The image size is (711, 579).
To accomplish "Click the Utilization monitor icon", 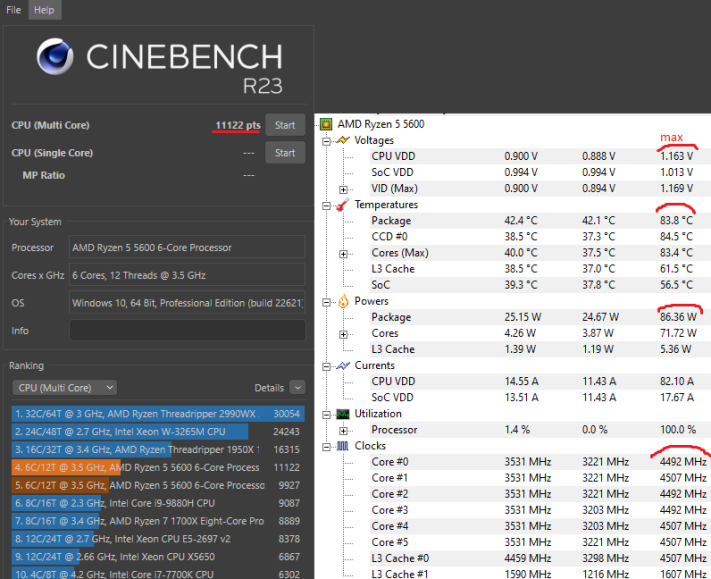I will tap(343, 414).
